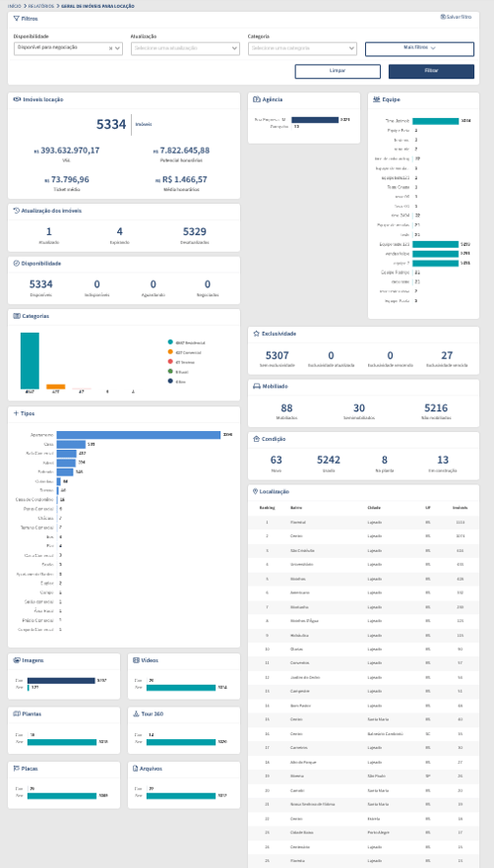Open the Atualização dropdown
The width and height of the screenshot is (494, 868).
(x=185, y=49)
